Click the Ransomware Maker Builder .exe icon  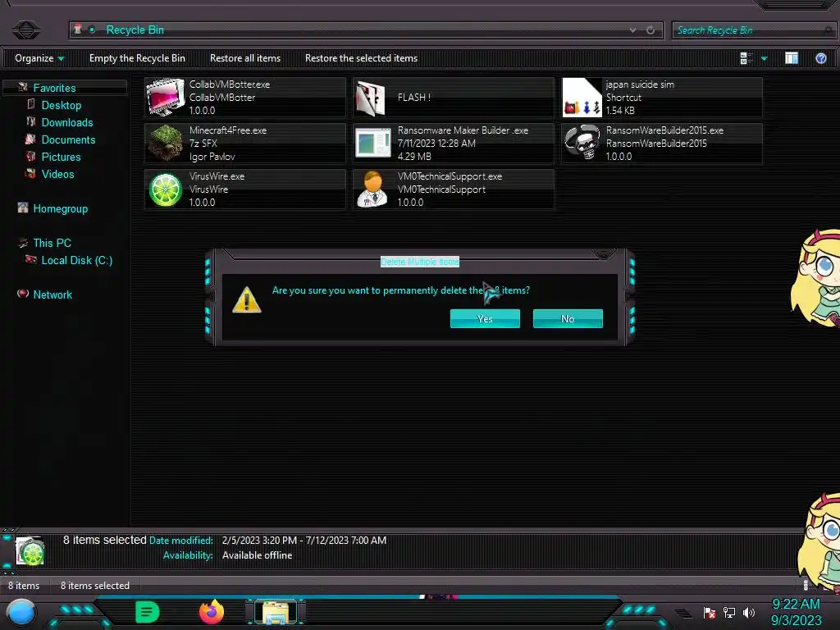click(x=373, y=143)
